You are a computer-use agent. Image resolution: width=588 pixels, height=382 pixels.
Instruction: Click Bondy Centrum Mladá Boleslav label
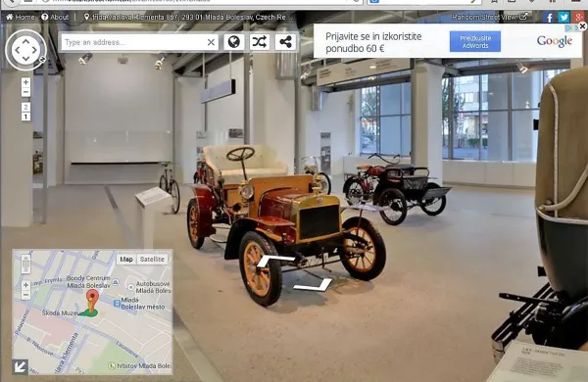point(89,281)
